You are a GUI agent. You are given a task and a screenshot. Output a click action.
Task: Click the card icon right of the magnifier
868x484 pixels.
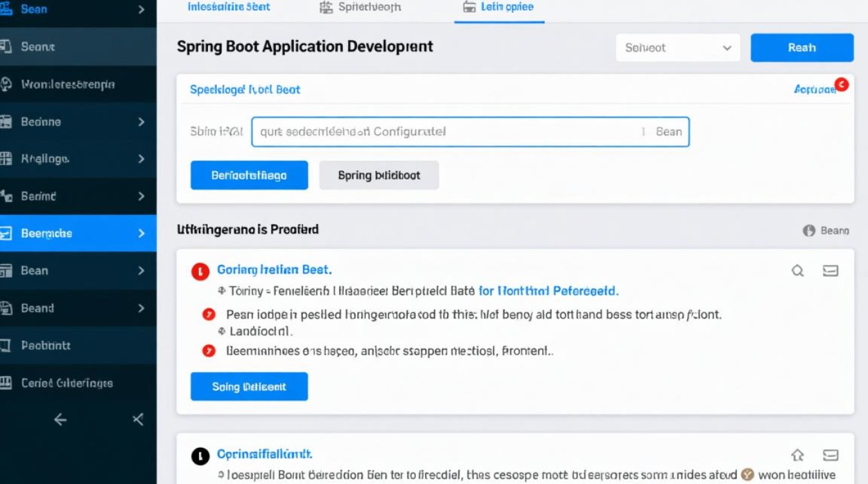[x=831, y=271]
